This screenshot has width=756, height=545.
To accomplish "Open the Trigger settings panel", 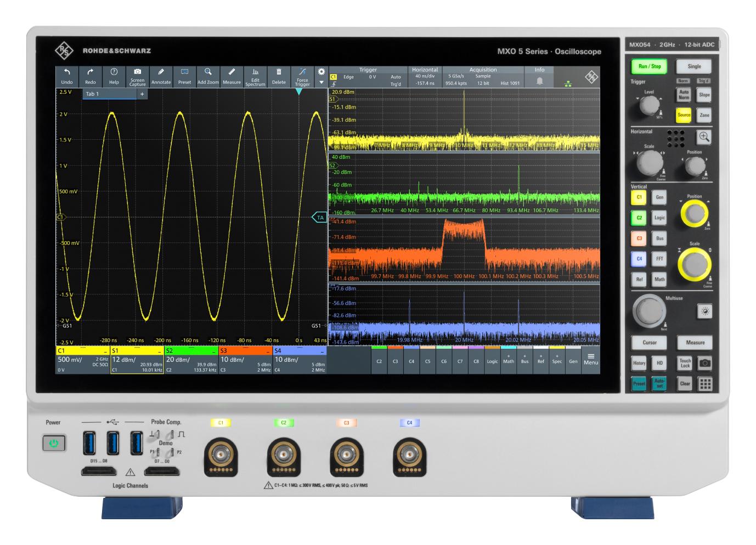I will coord(368,77).
